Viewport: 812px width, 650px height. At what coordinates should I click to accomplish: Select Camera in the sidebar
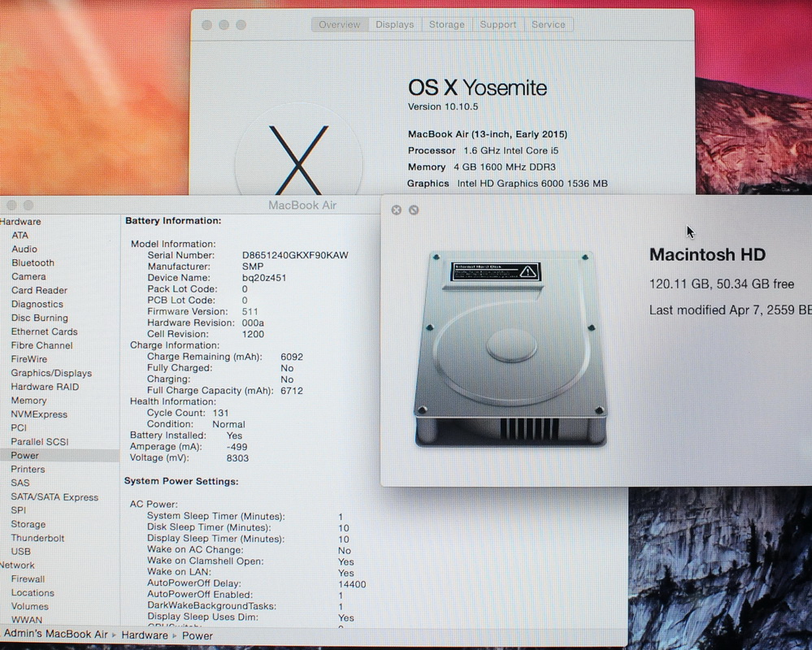[28, 276]
